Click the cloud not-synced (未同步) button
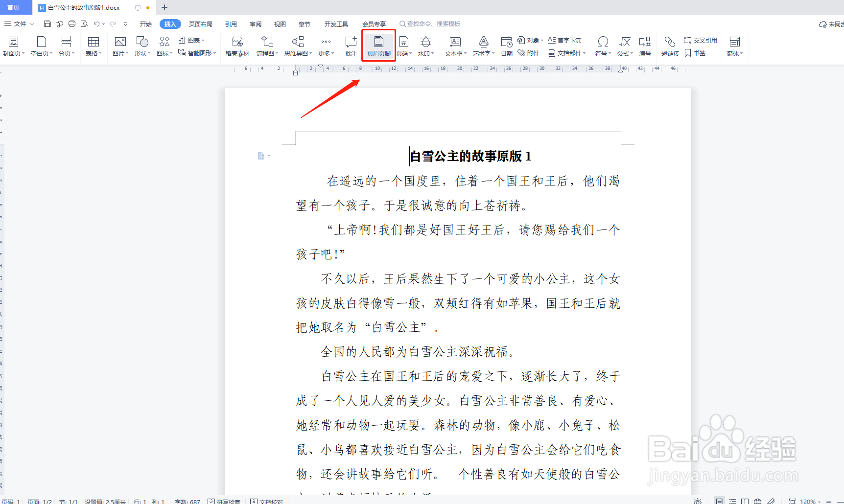 point(831,24)
